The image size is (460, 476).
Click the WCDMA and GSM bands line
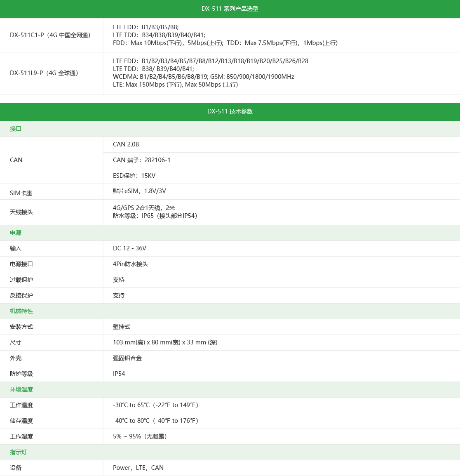[204, 76]
